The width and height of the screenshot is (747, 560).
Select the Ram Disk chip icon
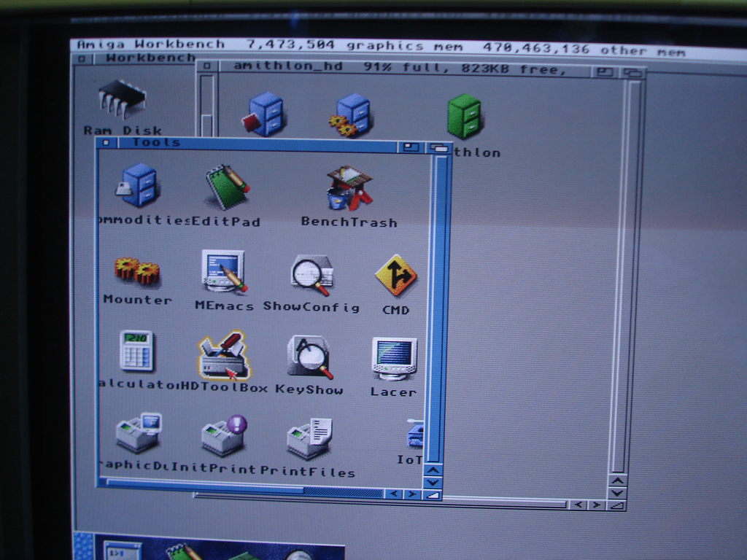122,98
